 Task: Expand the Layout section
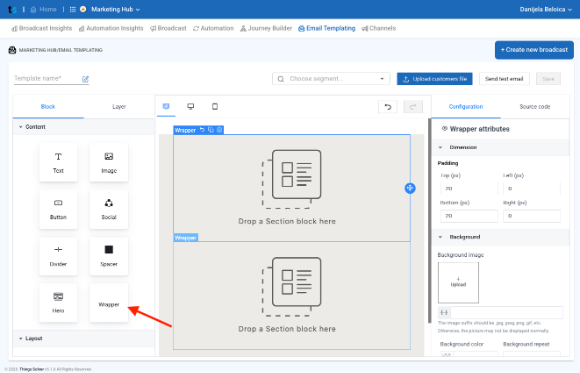84,338
